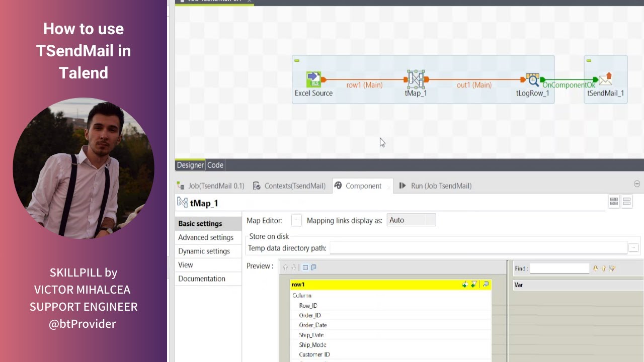644x362 pixels.
Task: Click the minimize tables icon in preview toolbar
Action: (305, 267)
